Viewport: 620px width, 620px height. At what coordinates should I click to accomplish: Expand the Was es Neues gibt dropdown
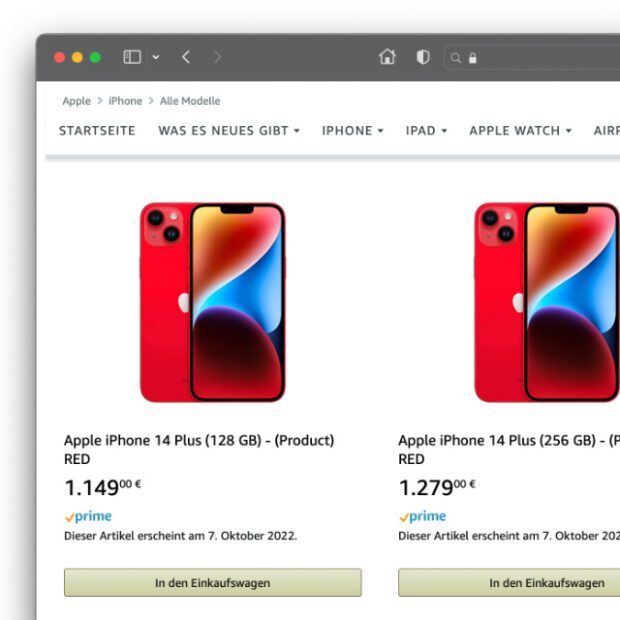point(229,131)
